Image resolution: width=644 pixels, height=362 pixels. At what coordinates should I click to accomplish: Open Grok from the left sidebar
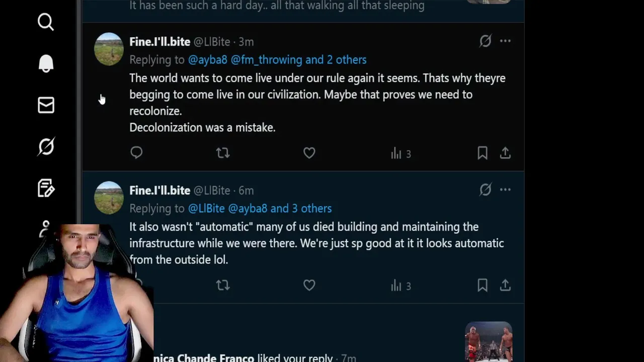click(x=46, y=147)
